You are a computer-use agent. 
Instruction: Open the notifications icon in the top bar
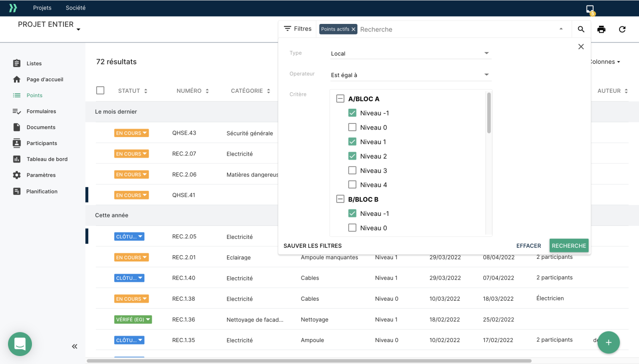(x=590, y=8)
